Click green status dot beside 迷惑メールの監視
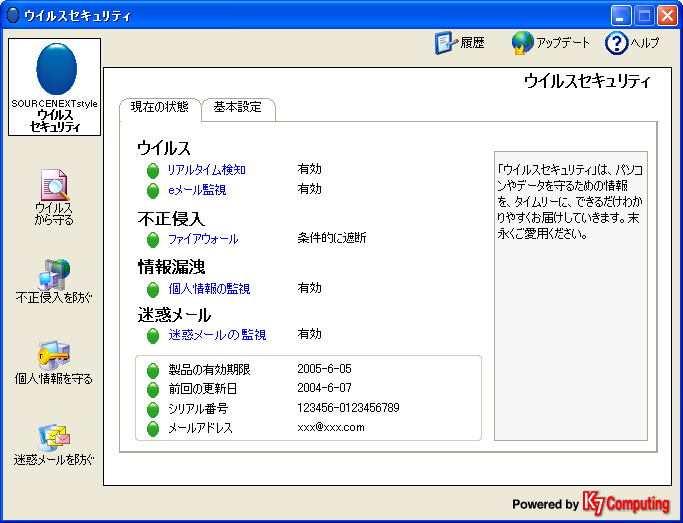The height and width of the screenshot is (523, 683). pos(153,336)
